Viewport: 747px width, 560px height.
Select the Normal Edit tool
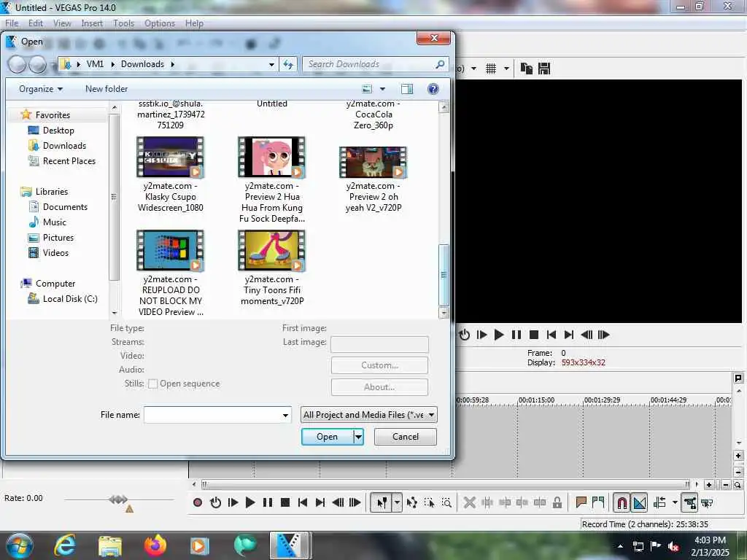pos(382,502)
